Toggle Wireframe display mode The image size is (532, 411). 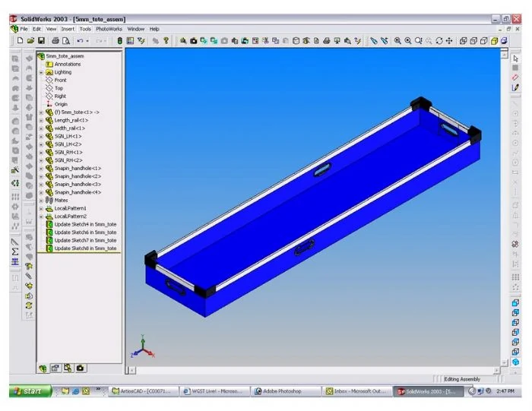click(x=463, y=41)
